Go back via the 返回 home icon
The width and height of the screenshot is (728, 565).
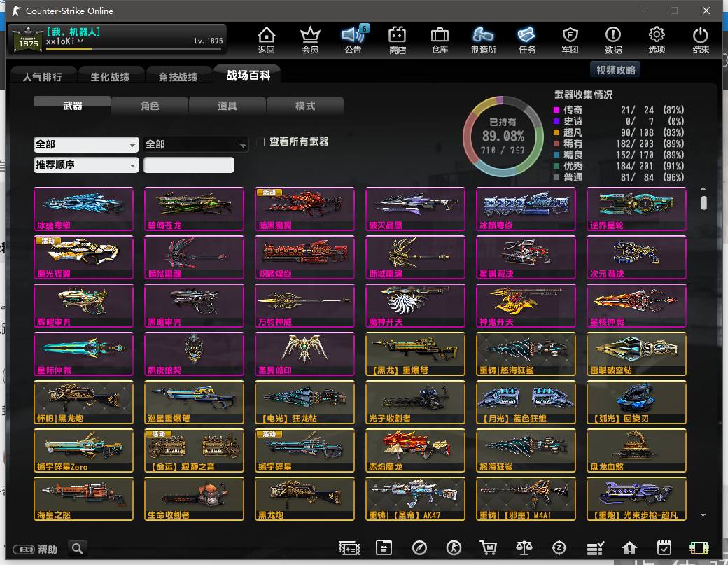pyautogui.click(x=266, y=39)
